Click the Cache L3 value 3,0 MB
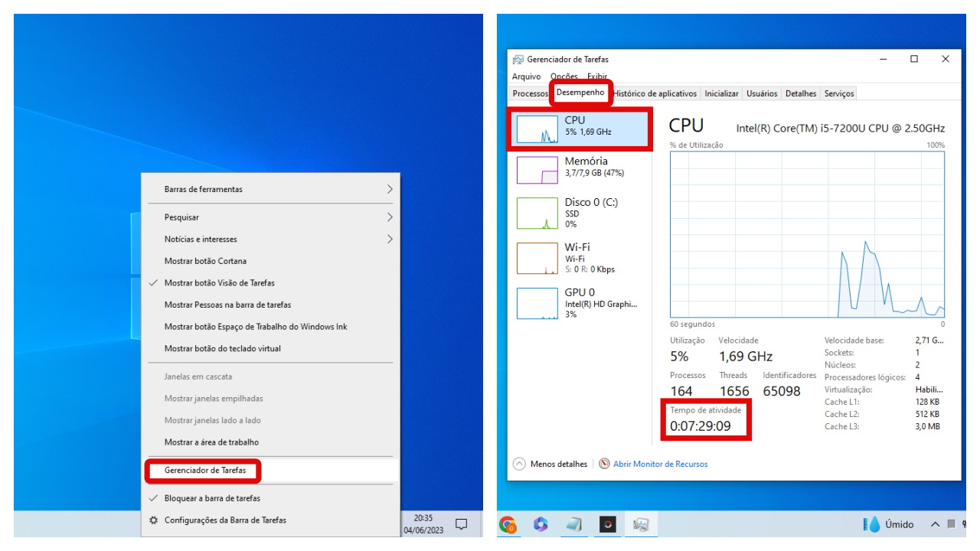The height and width of the screenshot is (551, 980). [927, 426]
